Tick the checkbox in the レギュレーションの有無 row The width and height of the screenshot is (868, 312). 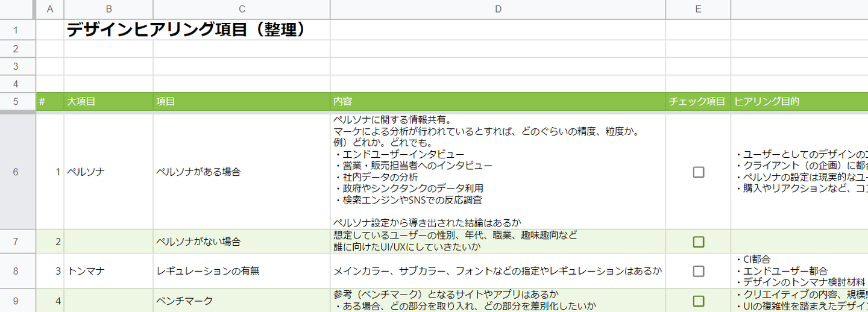[x=698, y=271]
